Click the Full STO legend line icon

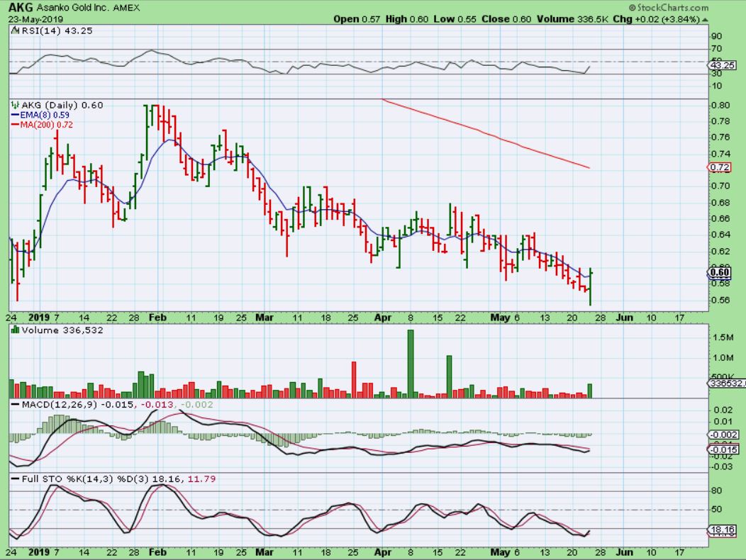pos(15,479)
